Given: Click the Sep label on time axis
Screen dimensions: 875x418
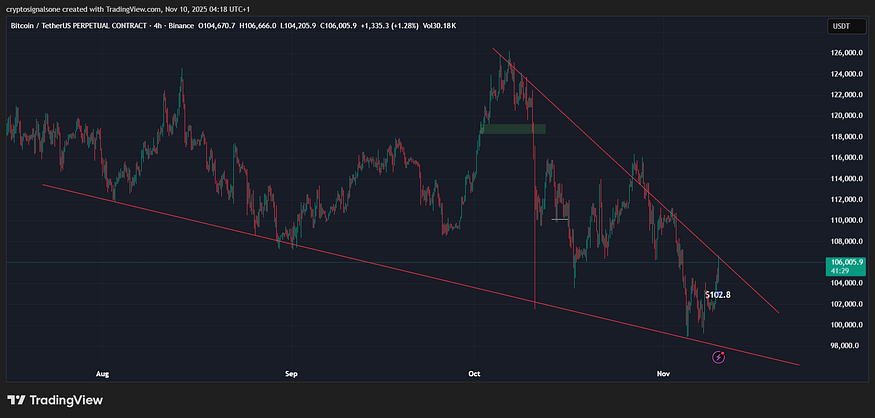Looking at the screenshot, I should tap(291, 374).
